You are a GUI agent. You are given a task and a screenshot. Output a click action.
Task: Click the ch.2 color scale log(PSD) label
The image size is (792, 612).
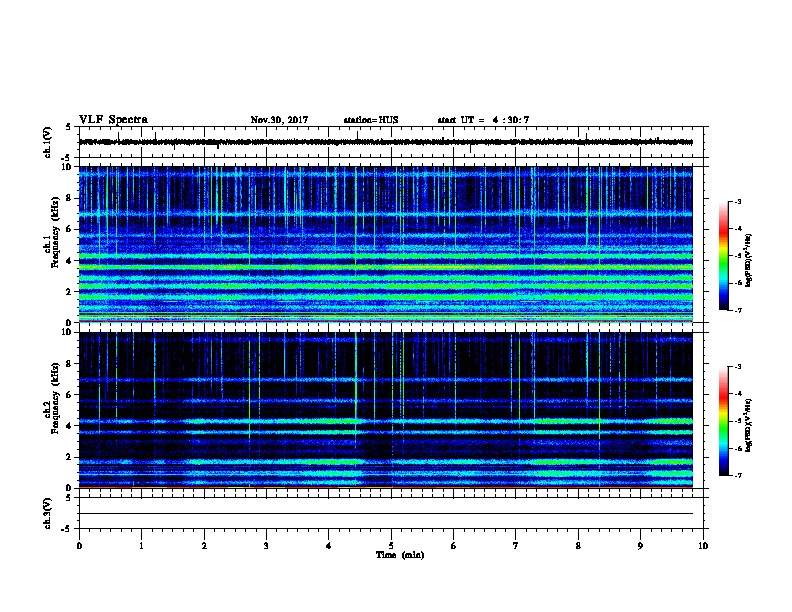click(749, 425)
